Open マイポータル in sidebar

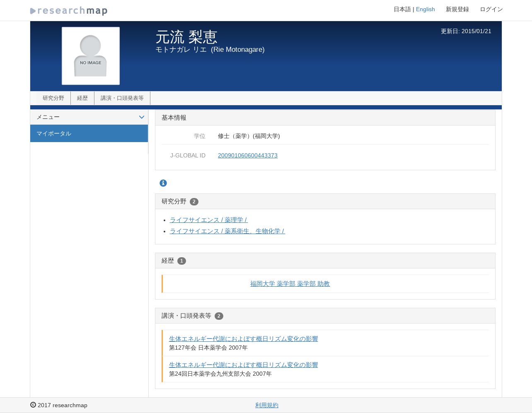click(89, 133)
